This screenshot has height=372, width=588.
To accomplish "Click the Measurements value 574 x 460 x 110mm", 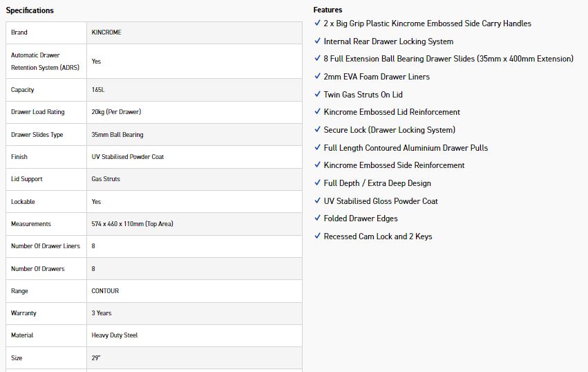I will pyautogui.click(x=132, y=224).
